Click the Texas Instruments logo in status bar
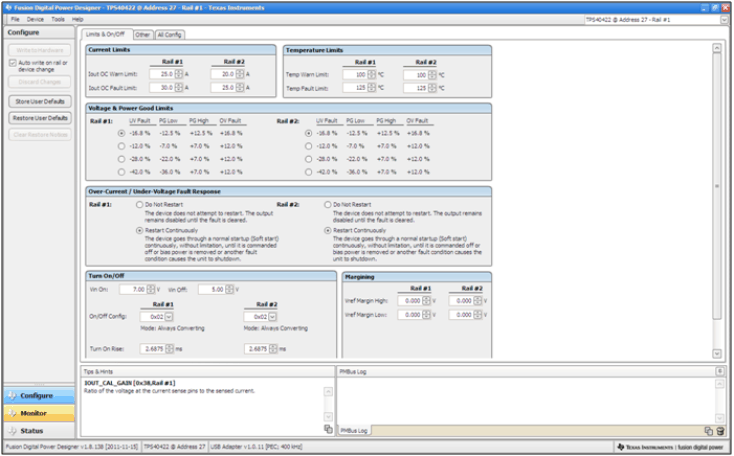Screen dimensions: 734x456 tap(621, 447)
